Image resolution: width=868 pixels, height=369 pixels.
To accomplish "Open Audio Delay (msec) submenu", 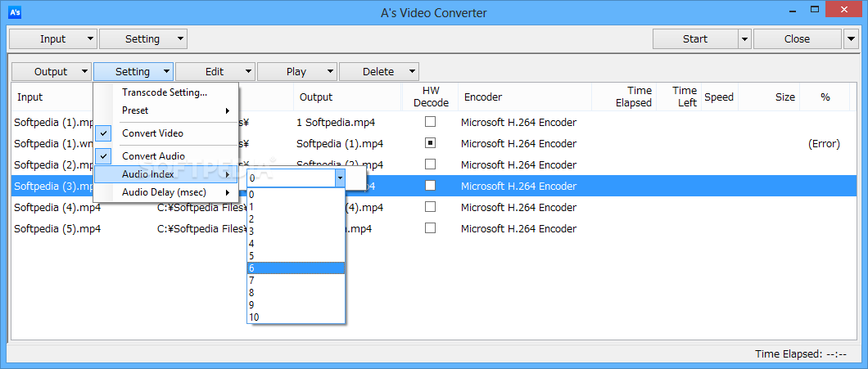I will pyautogui.click(x=165, y=192).
